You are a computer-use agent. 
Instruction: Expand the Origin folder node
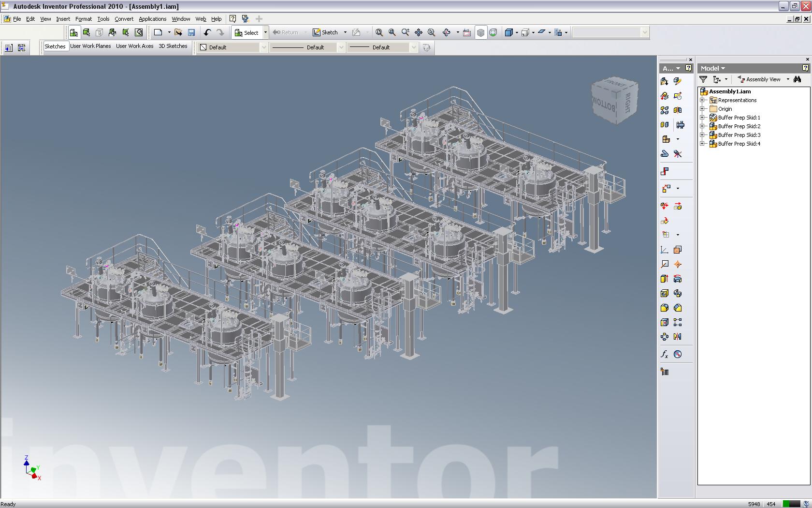[x=703, y=109]
